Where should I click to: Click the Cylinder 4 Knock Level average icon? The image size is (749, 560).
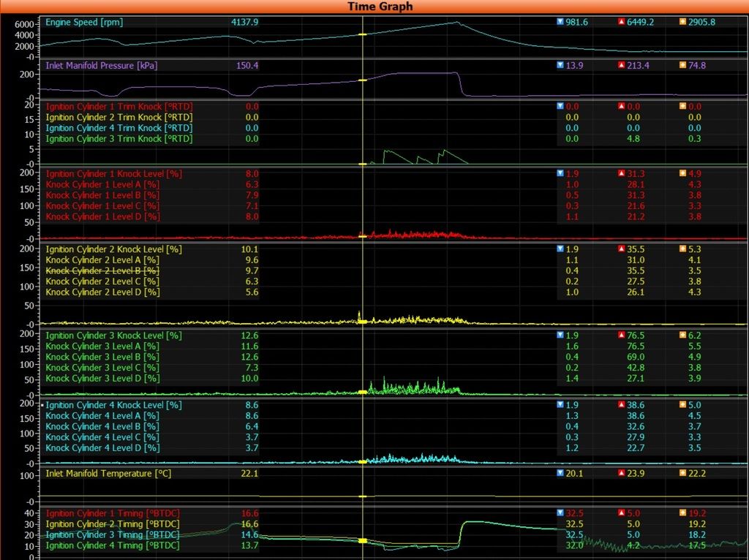(683, 405)
